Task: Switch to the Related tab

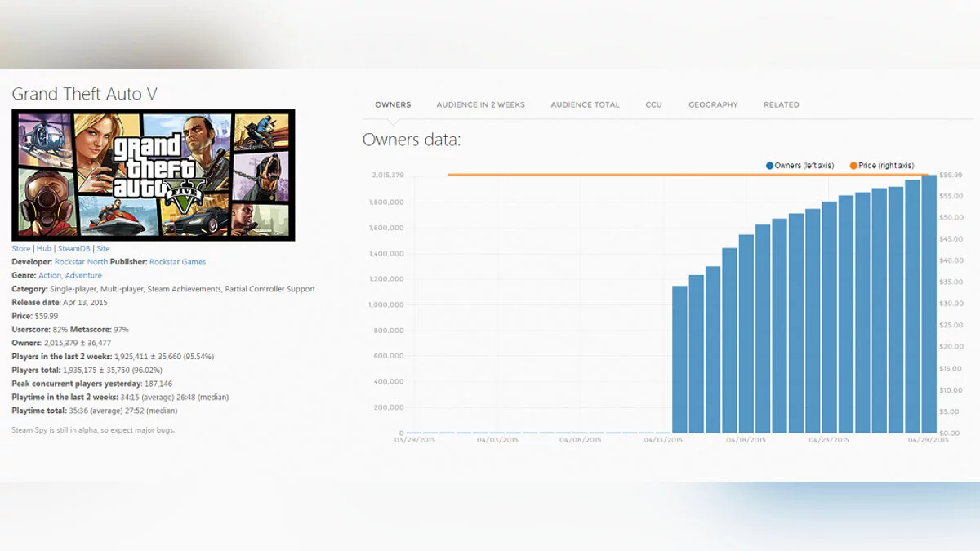Action: pyautogui.click(x=782, y=104)
